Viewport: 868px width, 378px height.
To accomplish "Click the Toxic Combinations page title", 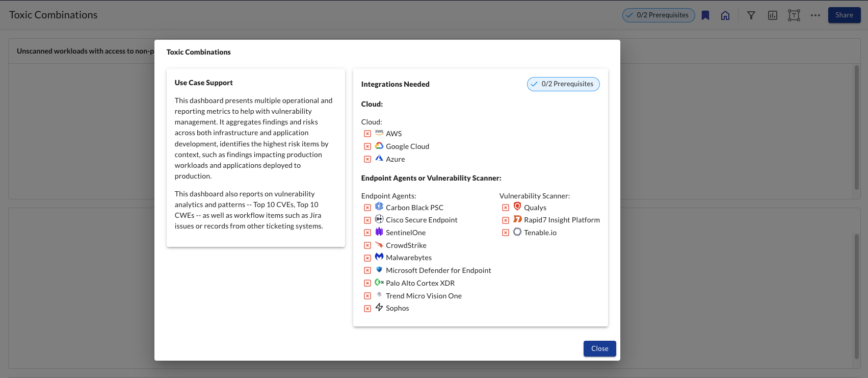I will 54,15.
